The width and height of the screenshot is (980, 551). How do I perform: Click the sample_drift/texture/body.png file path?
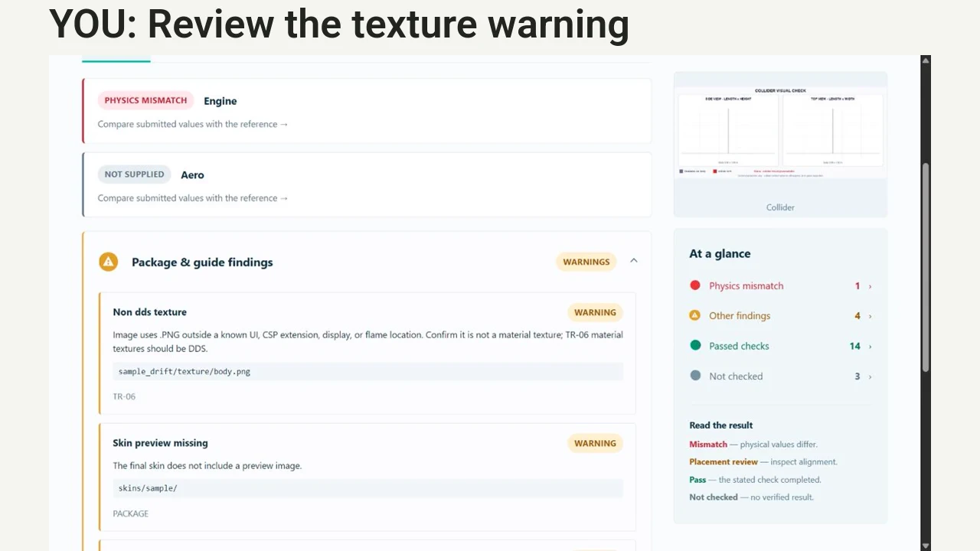pos(185,371)
